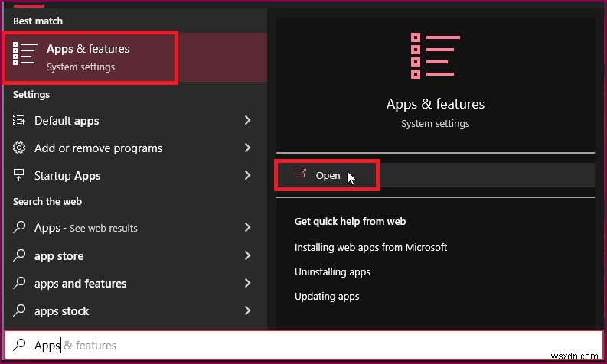Click the Startup Apps icon
Image resolution: width=607 pixels, height=364 pixels.
(18, 175)
